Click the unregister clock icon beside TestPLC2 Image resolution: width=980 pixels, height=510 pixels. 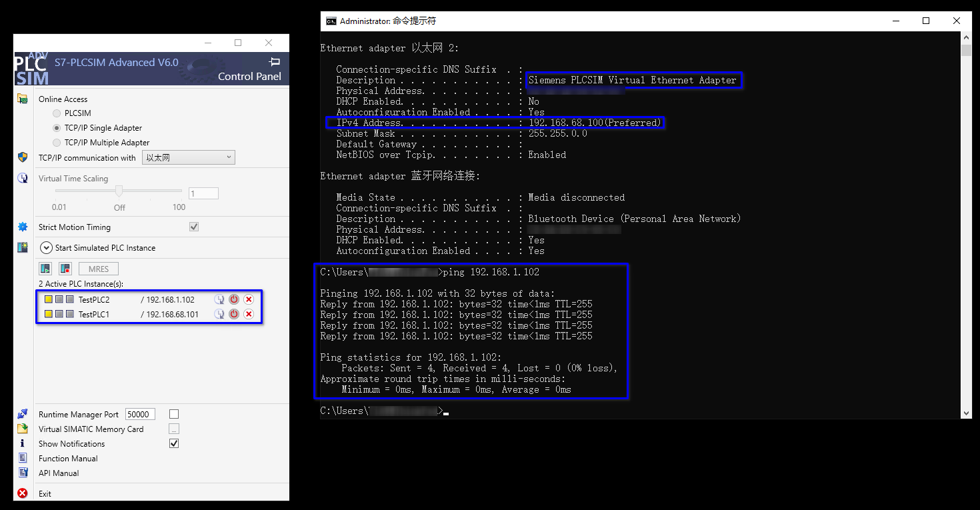click(x=219, y=299)
